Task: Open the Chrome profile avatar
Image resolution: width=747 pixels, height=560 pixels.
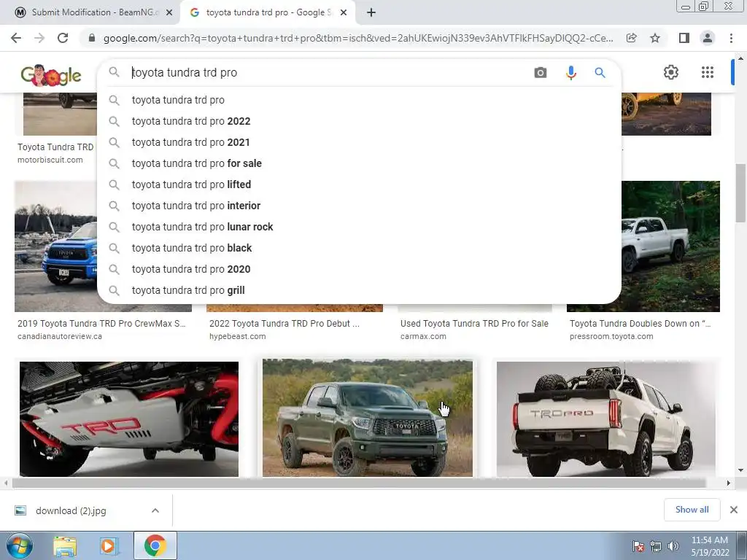Action: point(708,38)
